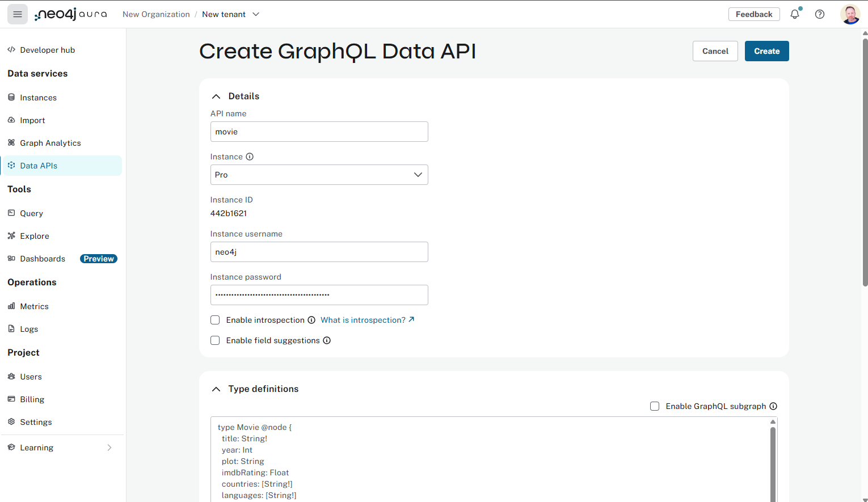Collapse the Type definitions section
This screenshot has width=868, height=502.
(216, 389)
